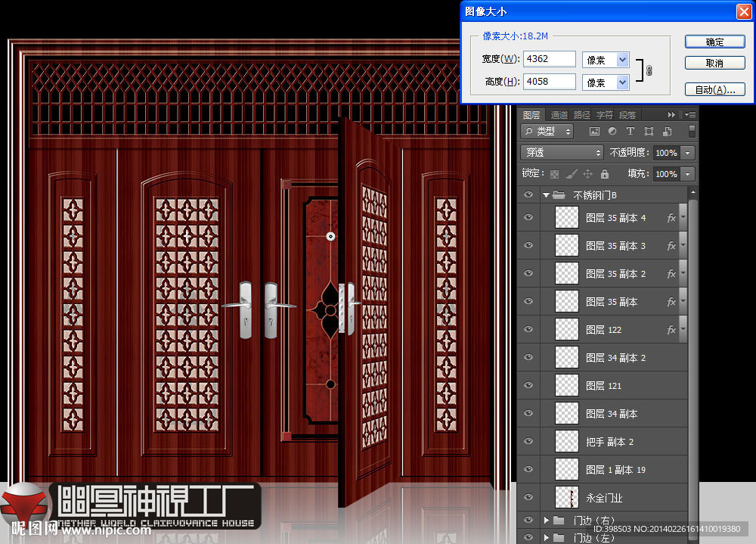Open the 不透明度 opacity slider arrow
756x544 pixels.
point(688,153)
